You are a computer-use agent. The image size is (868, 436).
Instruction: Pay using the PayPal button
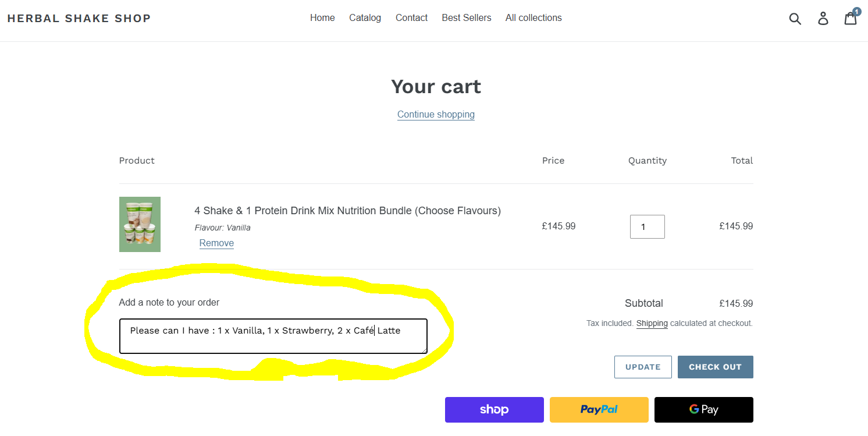599,409
